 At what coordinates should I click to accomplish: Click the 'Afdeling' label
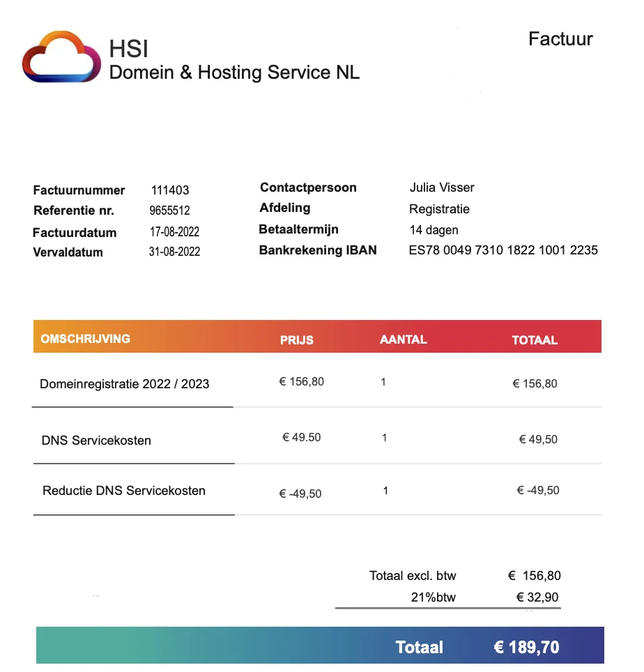(x=285, y=208)
